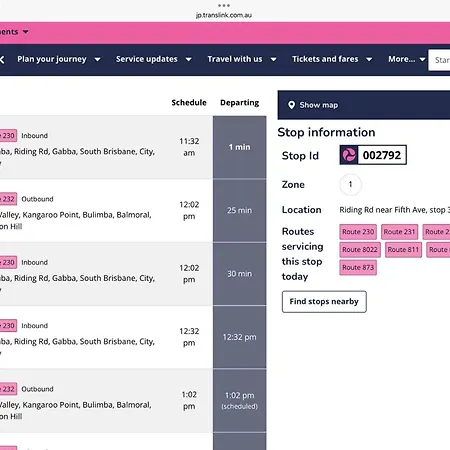The width and height of the screenshot is (450, 450).
Task: Click the Departing column header
Action: [239, 103]
